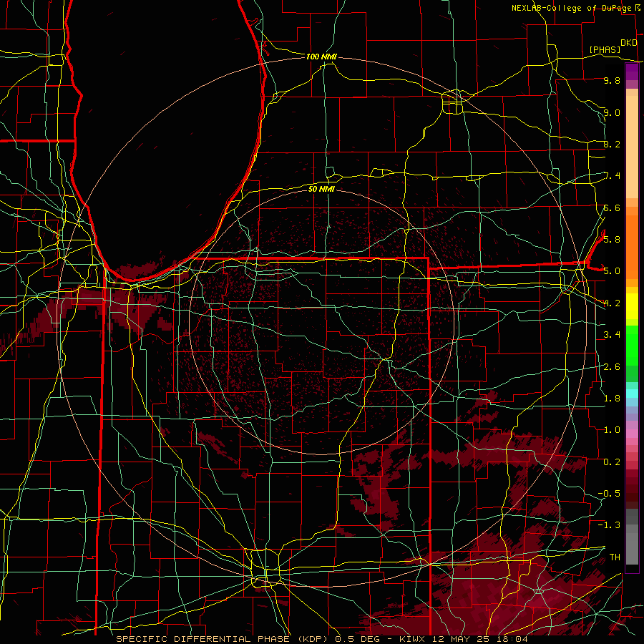Click the bright green segment of the color bar
The width and height of the screenshot is (644, 644).
pyautogui.click(x=632, y=345)
